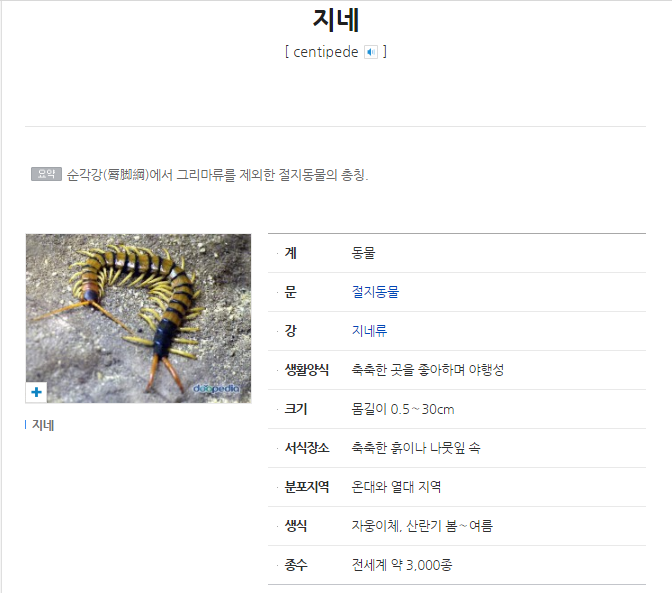The width and height of the screenshot is (672, 593).
Task: Select the 생활양식 row label
Action: click(306, 370)
